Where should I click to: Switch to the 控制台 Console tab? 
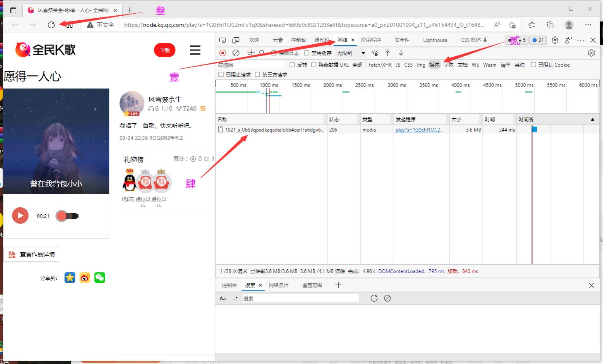[x=298, y=40]
